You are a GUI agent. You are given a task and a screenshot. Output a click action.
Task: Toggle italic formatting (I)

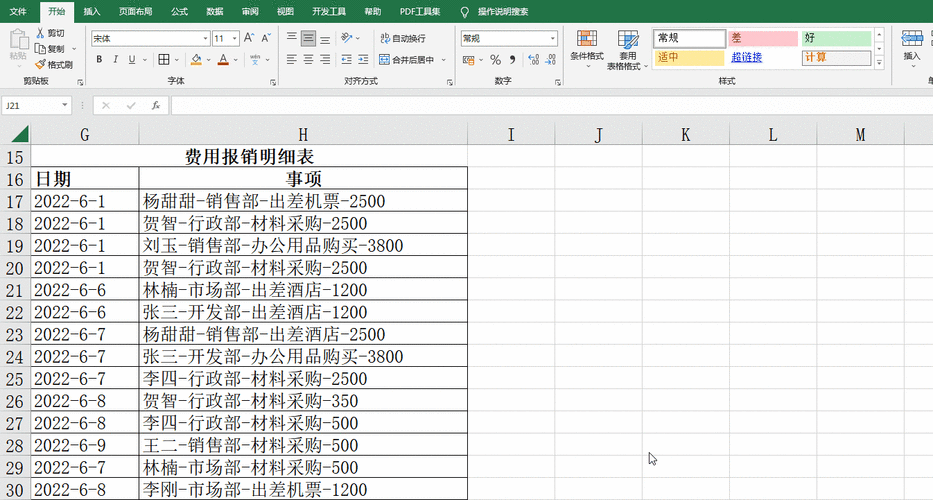point(115,60)
